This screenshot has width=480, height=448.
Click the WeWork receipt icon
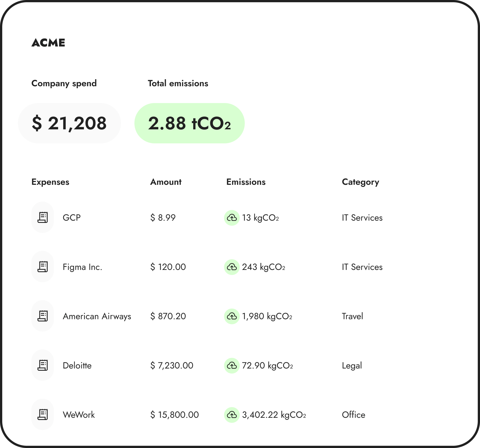click(x=43, y=415)
